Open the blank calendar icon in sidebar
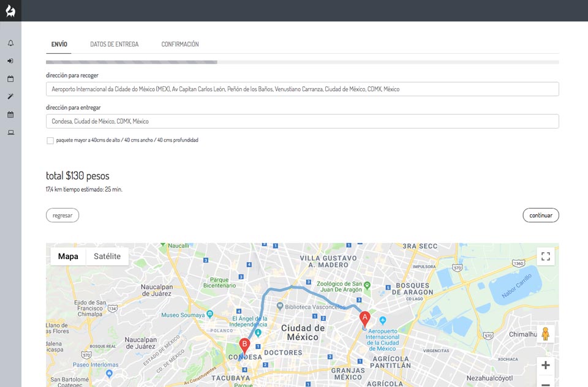 click(10, 79)
